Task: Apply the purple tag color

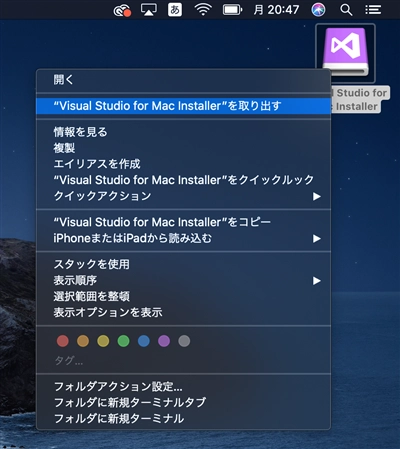Action: pos(164,341)
